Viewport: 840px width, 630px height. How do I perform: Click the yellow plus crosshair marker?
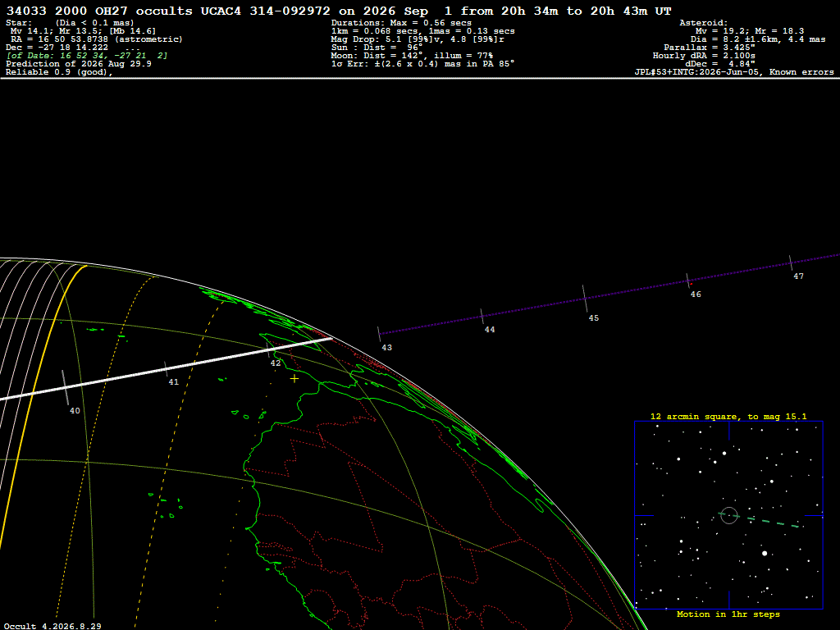[x=294, y=379]
